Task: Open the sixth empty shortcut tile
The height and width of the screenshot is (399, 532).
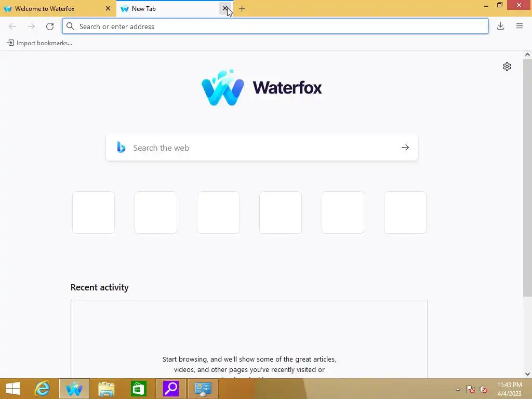Action: (x=405, y=212)
